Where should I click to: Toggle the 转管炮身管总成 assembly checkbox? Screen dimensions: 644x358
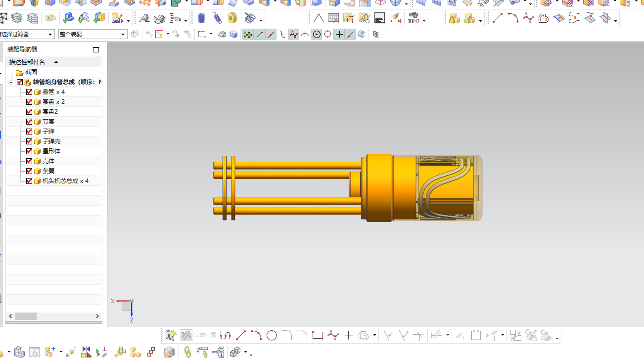(20, 82)
